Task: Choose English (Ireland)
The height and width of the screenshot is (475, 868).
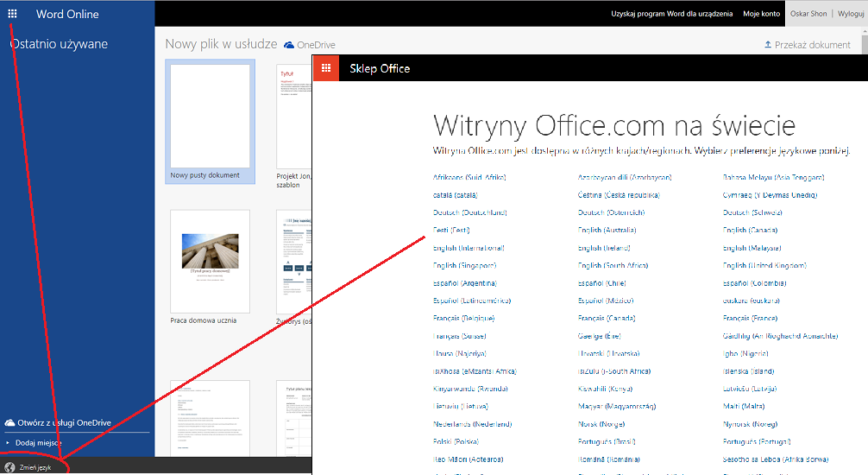Action: pyautogui.click(x=604, y=249)
